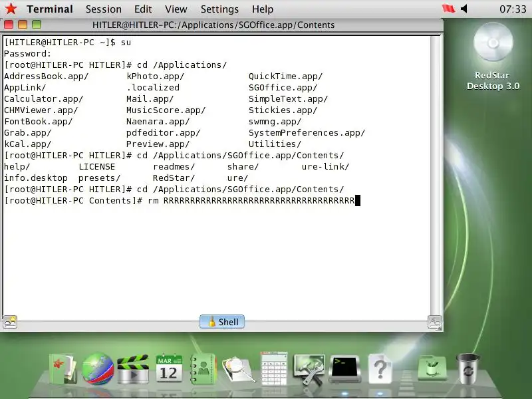
Task: Click the AddressBook.app/ entry
Action: 46,76
